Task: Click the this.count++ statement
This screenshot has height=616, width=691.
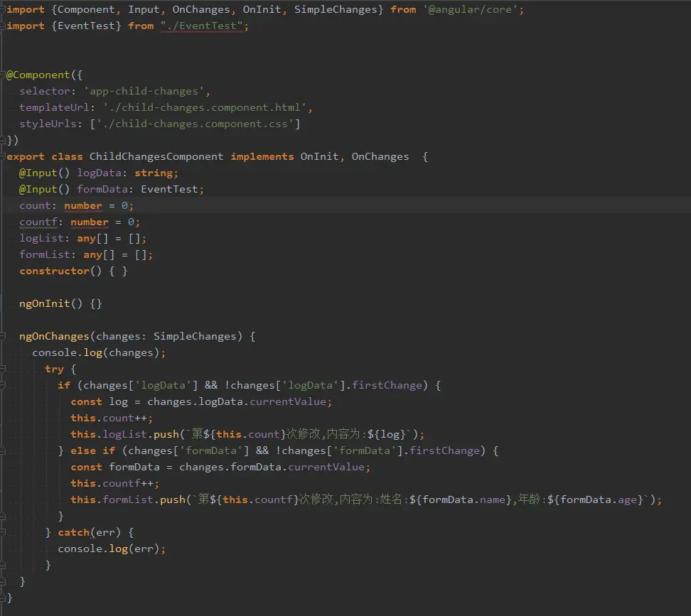Action: [112, 418]
